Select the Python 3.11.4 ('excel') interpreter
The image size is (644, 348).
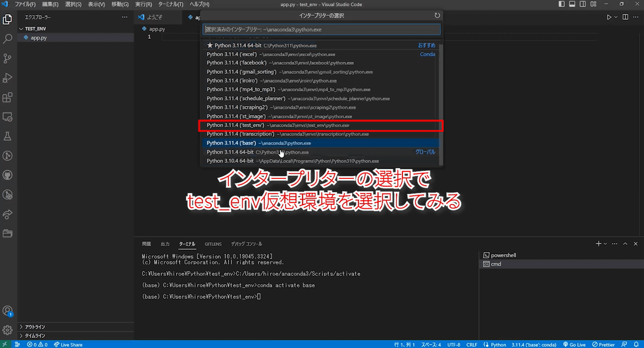click(320, 54)
